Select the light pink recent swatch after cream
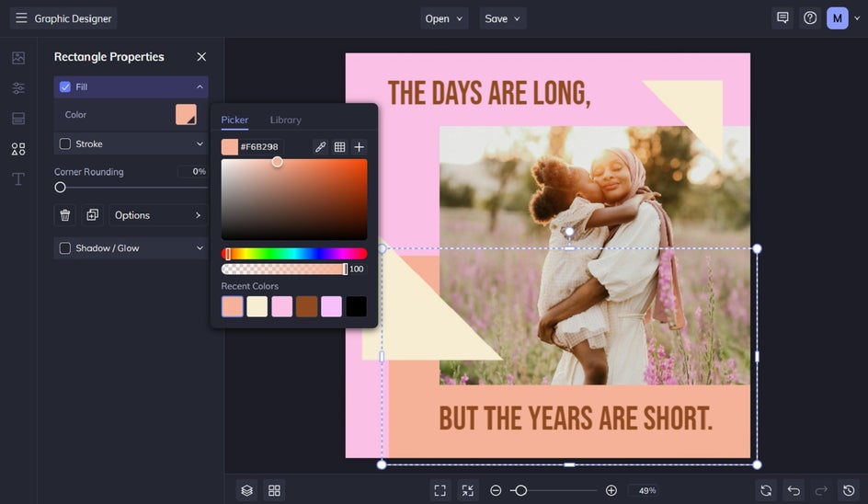868x504 pixels. point(281,306)
